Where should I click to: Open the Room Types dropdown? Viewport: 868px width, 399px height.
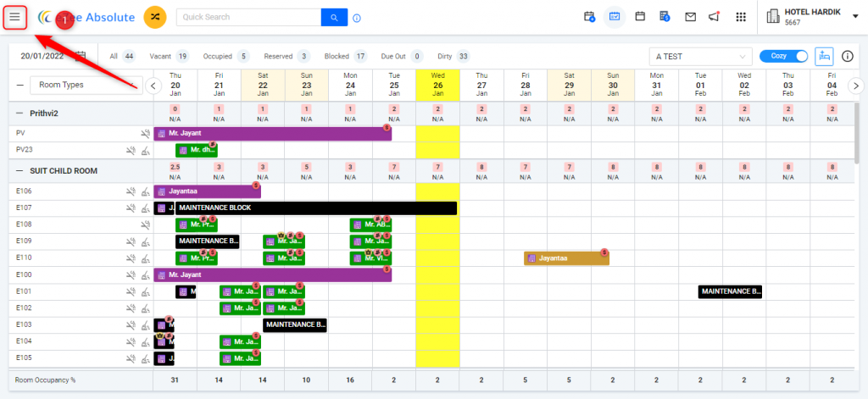click(87, 86)
